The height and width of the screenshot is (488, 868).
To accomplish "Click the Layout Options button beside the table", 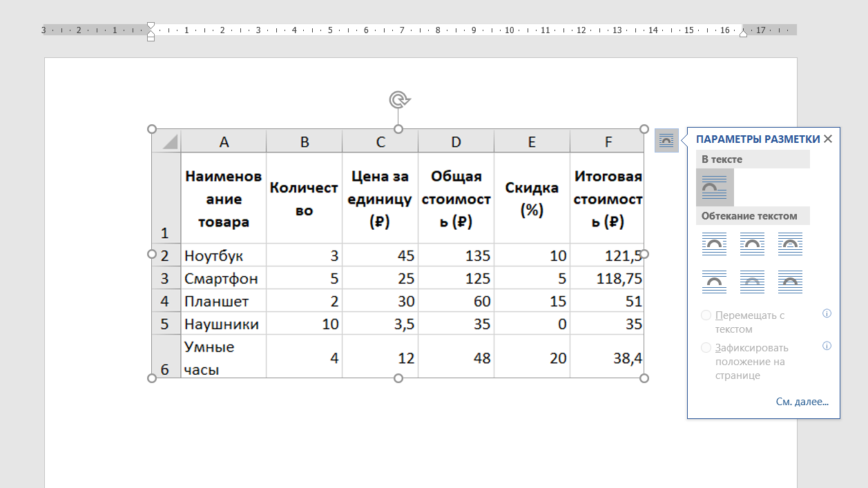I will pyautogui.click(x=666, y=140).
